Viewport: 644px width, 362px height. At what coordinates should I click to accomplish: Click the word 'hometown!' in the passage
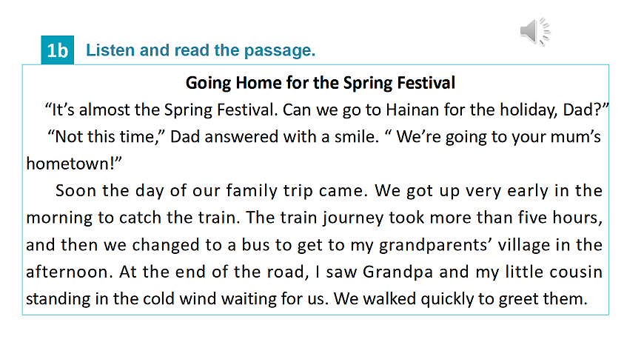tap(62, 164)
